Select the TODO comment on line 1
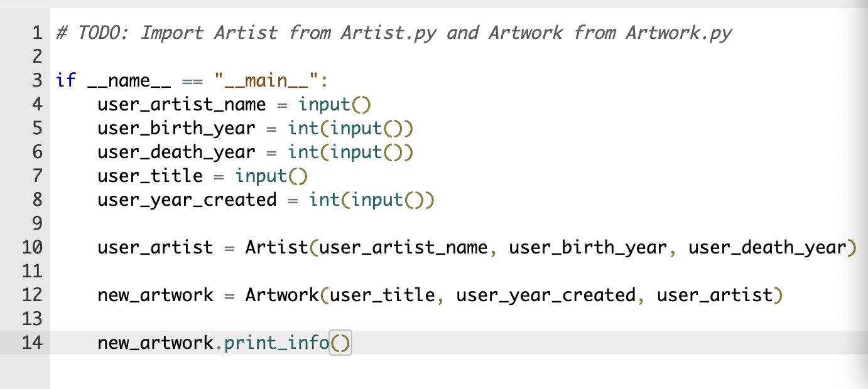This screenshot has height=389, width=868. point(389,33)
